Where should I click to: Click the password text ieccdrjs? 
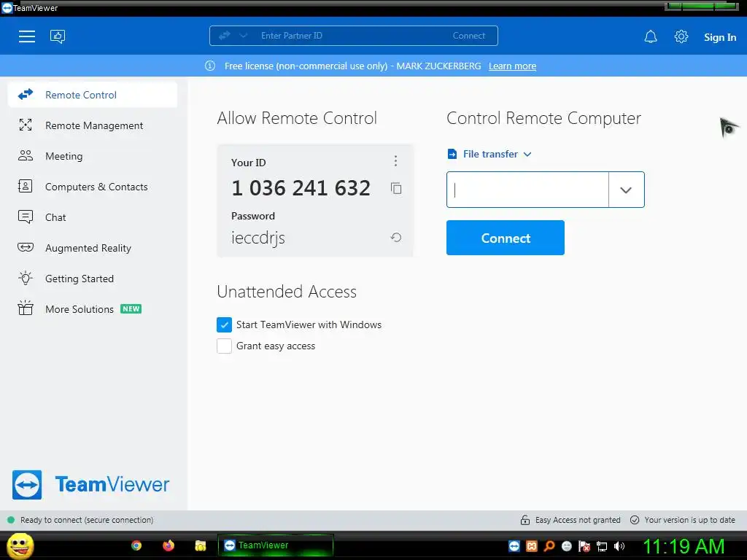coord(258,238)
